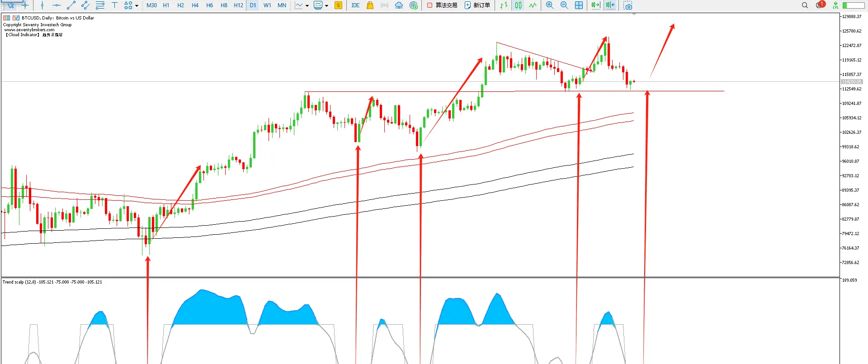Toggle 算法交易 algo trading

pyautogui.click(x=442, y=5)
